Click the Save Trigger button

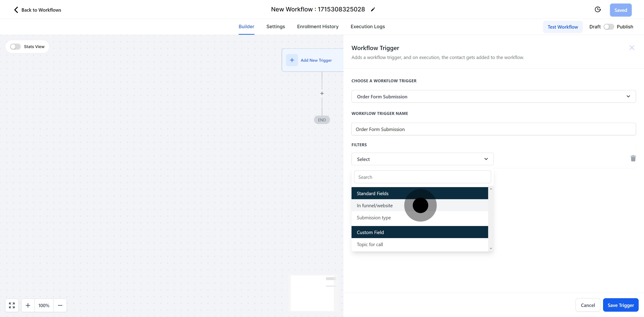pyautogui.click(x=621, y=305)
